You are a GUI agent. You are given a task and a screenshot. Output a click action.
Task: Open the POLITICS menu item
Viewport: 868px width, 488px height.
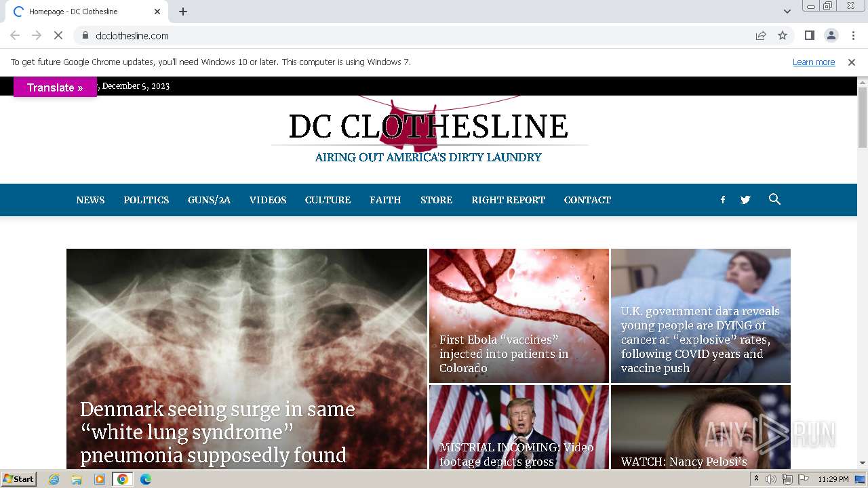coord(146,200)
